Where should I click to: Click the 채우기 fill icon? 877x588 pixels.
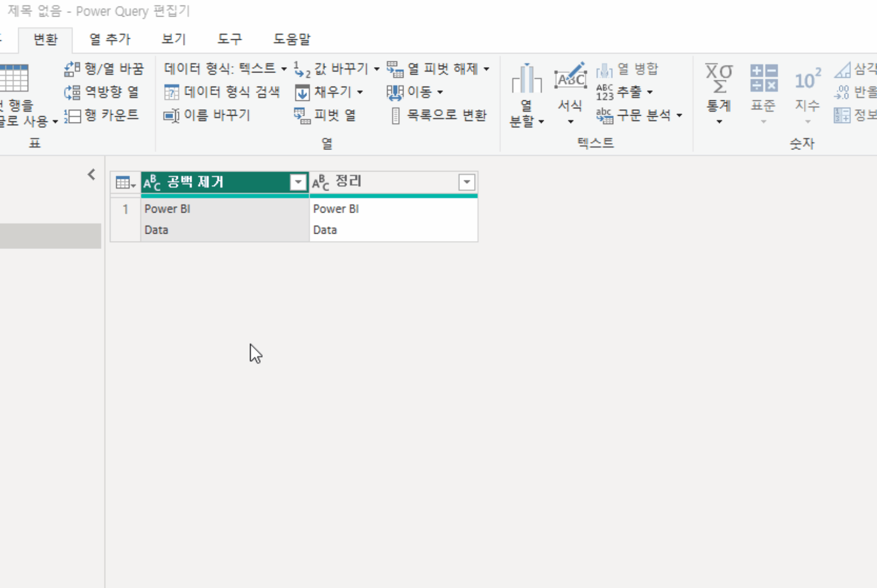pos(302,92)
